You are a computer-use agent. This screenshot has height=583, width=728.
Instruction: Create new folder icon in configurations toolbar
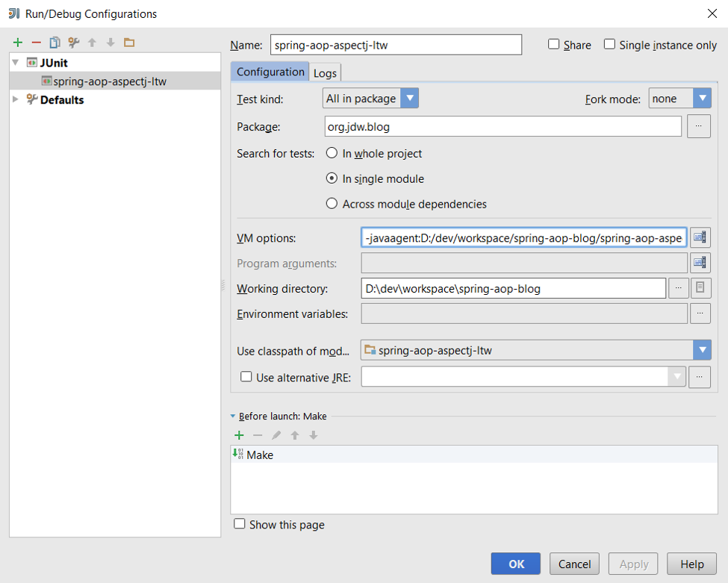pos(129,43)
